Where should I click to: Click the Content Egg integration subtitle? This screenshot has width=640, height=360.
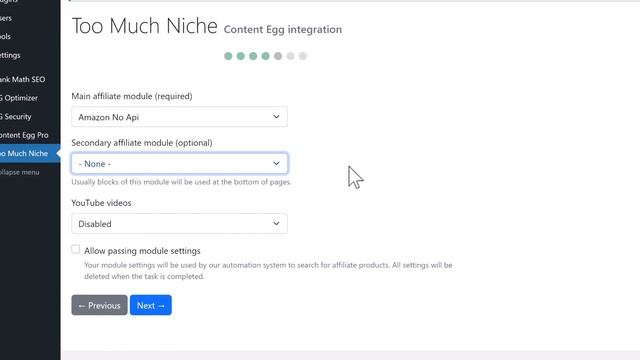(283, 29)
